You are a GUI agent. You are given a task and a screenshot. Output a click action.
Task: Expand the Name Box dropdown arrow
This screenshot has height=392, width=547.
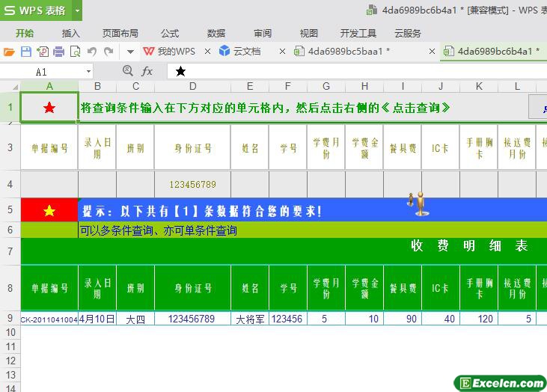coord(88,72)
